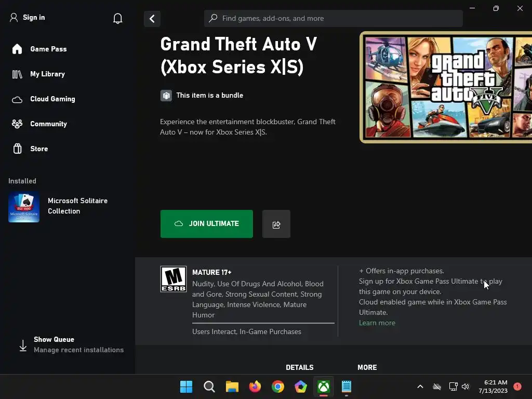Open the volume speaker tray icon

tap(465, 387)
